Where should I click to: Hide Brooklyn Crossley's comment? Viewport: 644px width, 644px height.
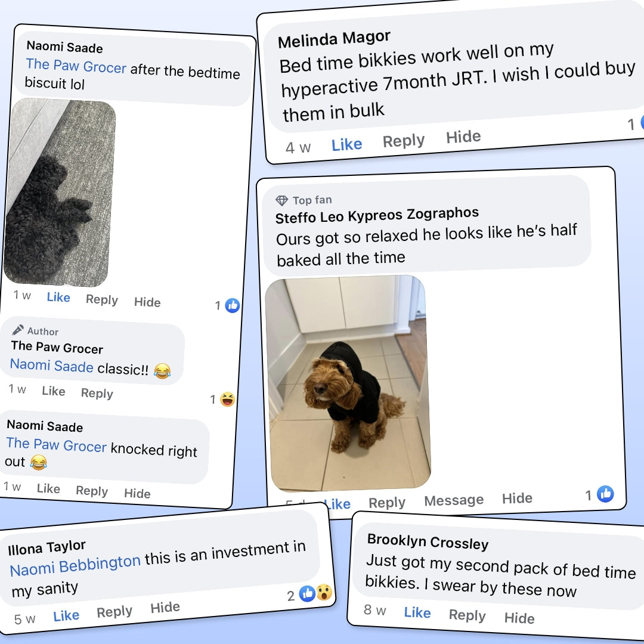tap(519, 618)
